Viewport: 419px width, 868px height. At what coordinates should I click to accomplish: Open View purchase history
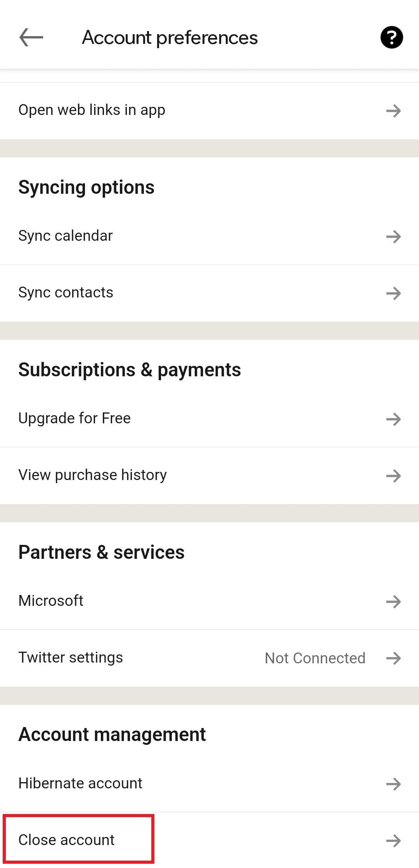click(92, 475)
